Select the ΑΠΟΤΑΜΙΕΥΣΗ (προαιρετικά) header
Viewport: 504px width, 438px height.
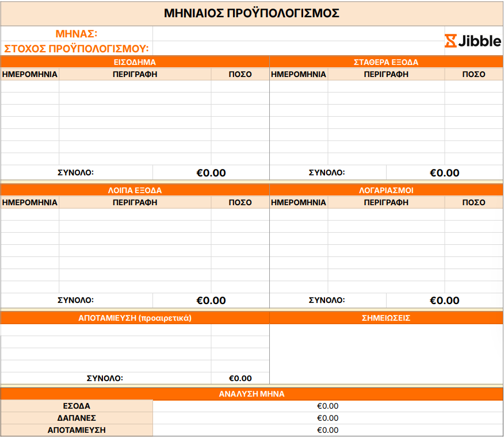pos(135,318)
